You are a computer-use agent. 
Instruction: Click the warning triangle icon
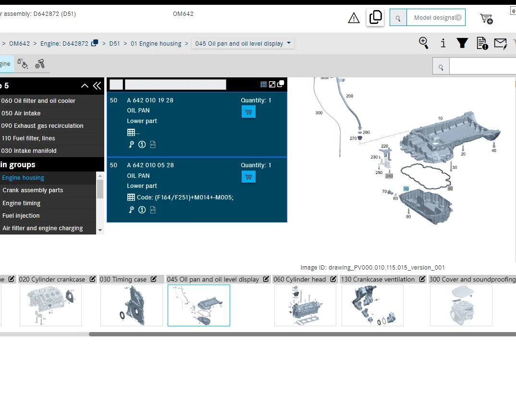(x=354, y=18)
